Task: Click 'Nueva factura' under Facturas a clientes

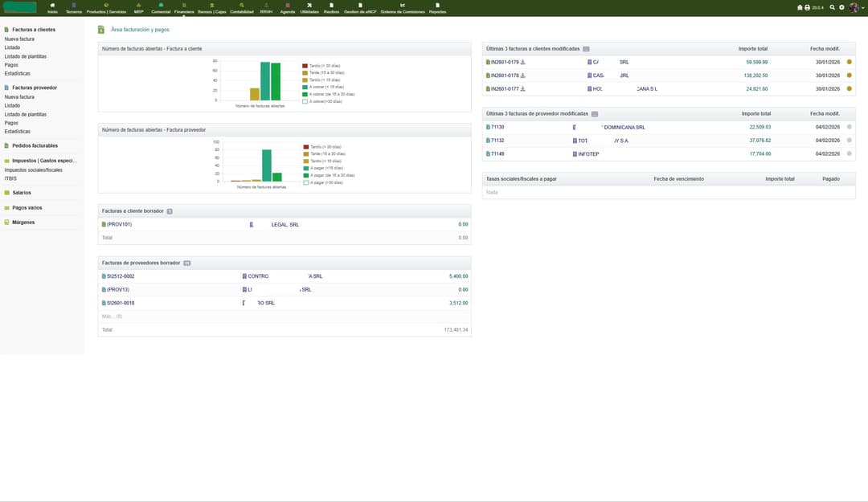Action: (x=19, y=39)
